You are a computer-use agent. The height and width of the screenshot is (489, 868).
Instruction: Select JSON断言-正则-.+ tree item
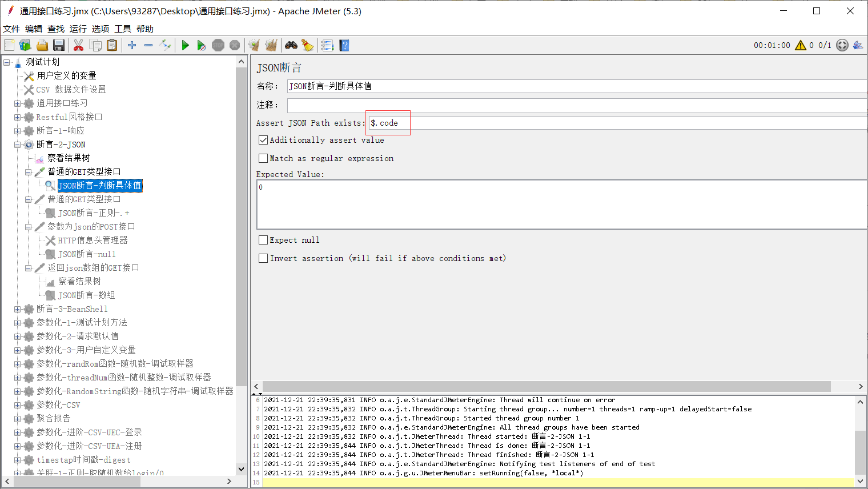click(94, 213)
